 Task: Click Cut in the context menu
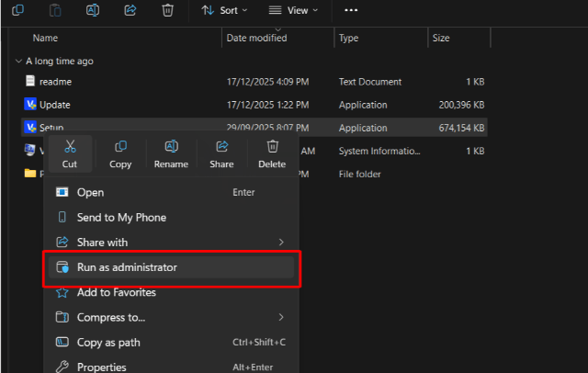[x=70, y=154]
